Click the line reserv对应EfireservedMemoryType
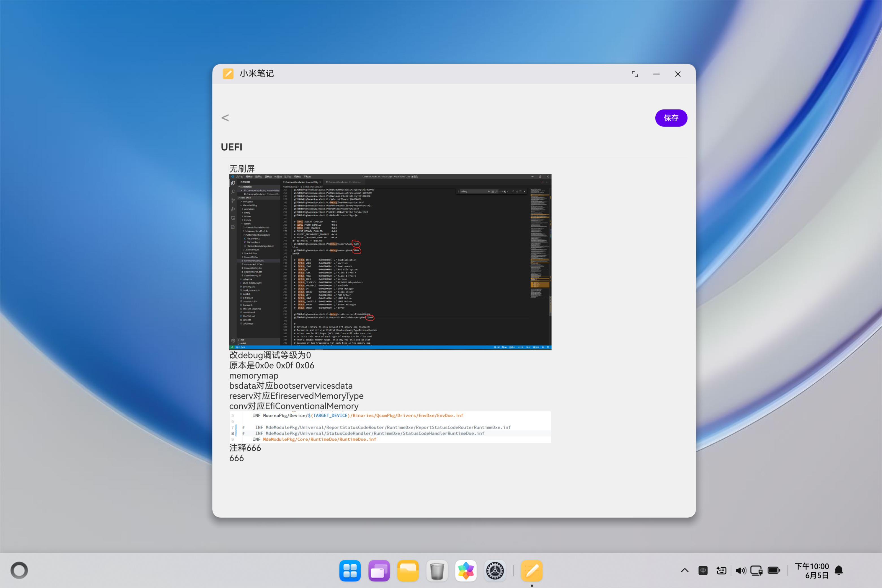The height and width of the screenshot is (588, 882). click(296, 395)
